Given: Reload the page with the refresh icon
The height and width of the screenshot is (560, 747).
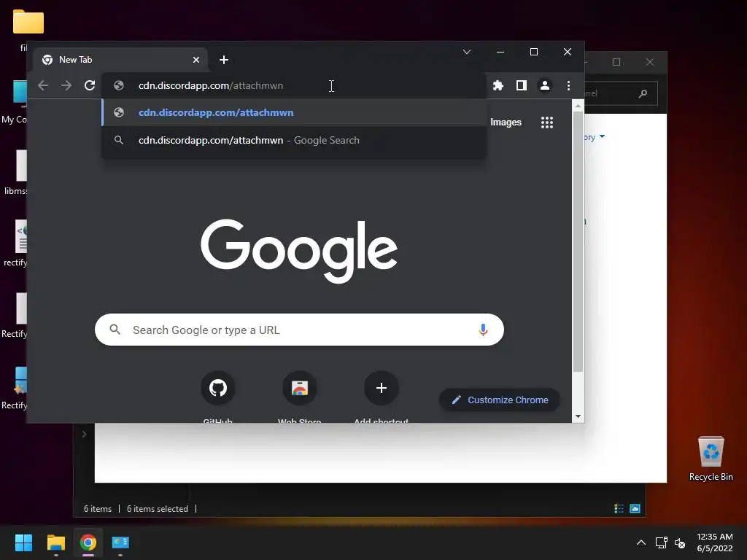Looking at the screenshot, I should pyautogui.click(x=90, y=86).
